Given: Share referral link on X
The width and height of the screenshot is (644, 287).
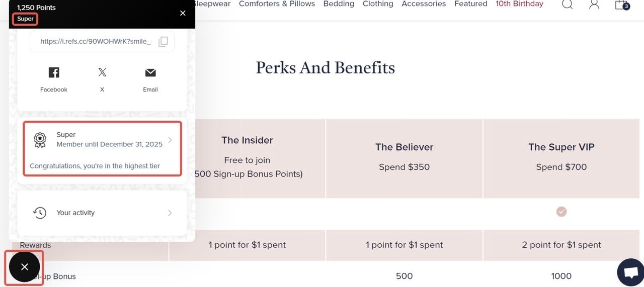Looking at the screenshot, I should click(x=102, y=73).
